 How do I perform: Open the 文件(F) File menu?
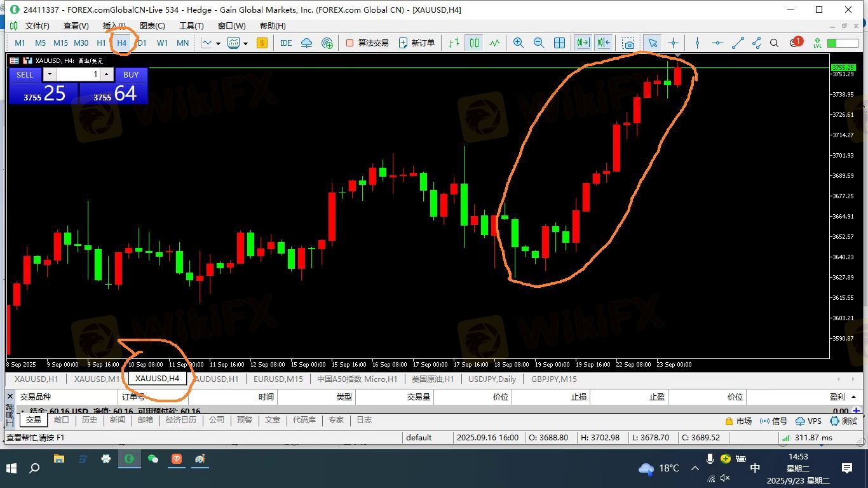coord(37,26)
